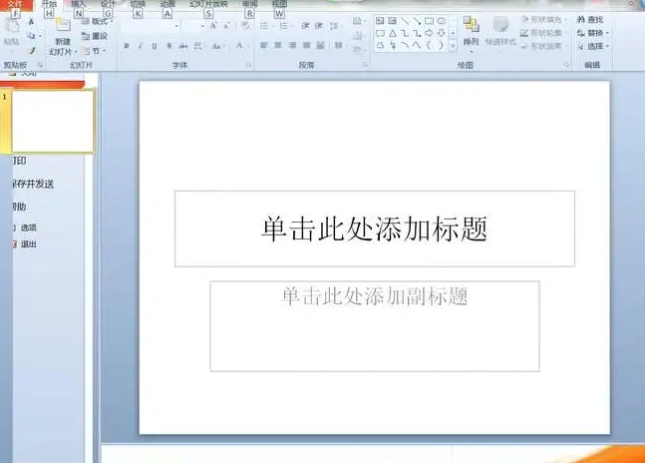Click the New Slide (新建幻灯片) icon
This screenshot has width=645, height=463.
(x=63, y=25)
